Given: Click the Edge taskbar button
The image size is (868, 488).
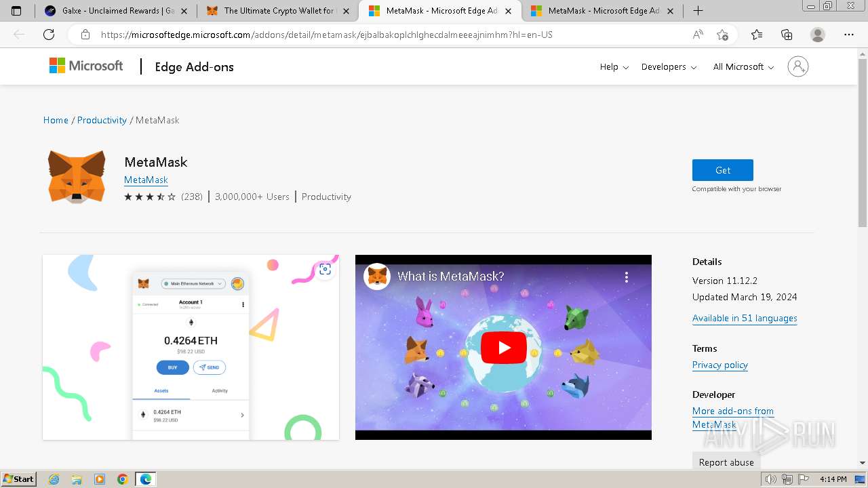Looking at the screenshot, I should (146, 479).
